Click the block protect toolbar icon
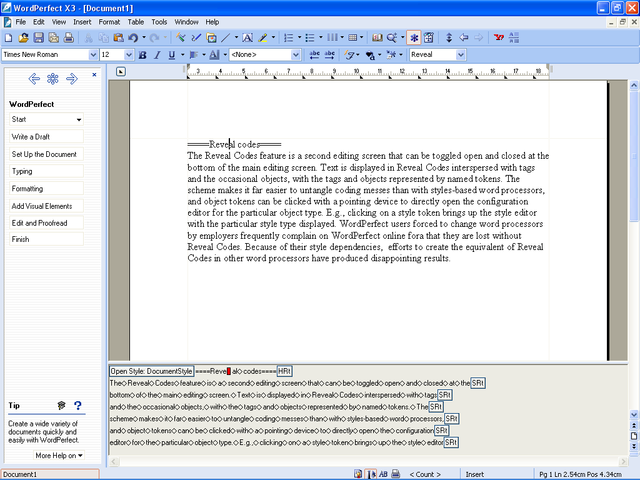Screen dimensions: 640x480 pos(514,38)
